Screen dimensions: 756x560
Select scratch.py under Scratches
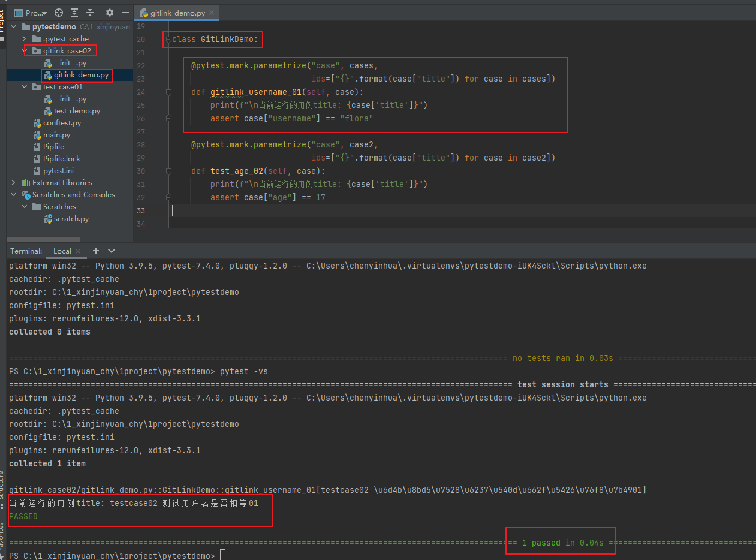click(x=71, y=219)
